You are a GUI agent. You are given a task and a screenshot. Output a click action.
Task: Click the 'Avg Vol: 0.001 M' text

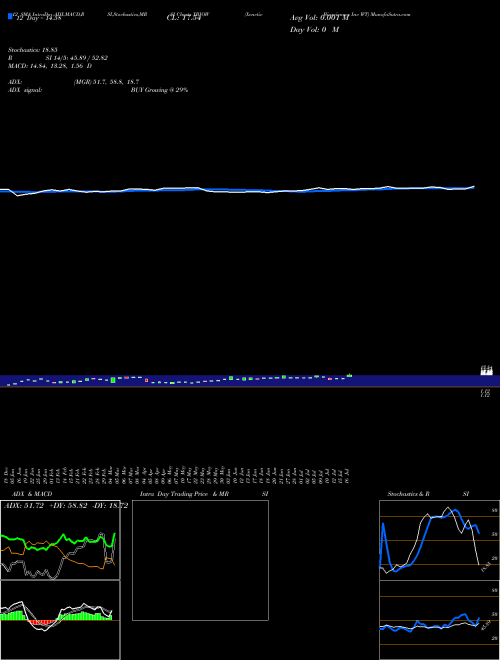tap(319, 18)
